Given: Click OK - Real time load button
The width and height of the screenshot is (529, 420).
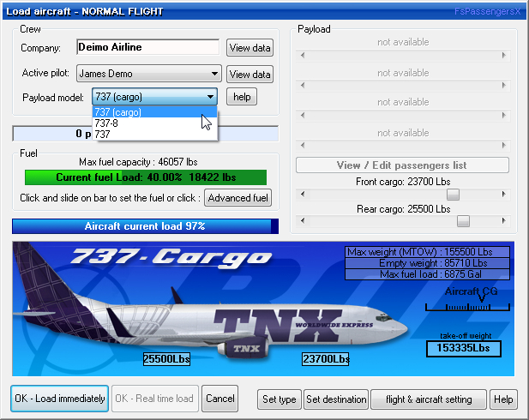Looking at the screenshot, I should pyautogui.click(x=154, y=399).
